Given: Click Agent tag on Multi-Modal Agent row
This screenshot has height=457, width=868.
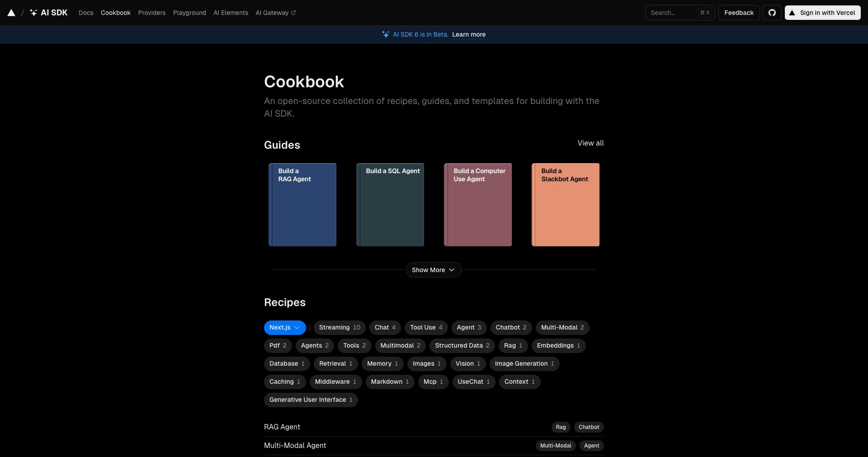Looking at the screenshot, I should pos(591,446).
